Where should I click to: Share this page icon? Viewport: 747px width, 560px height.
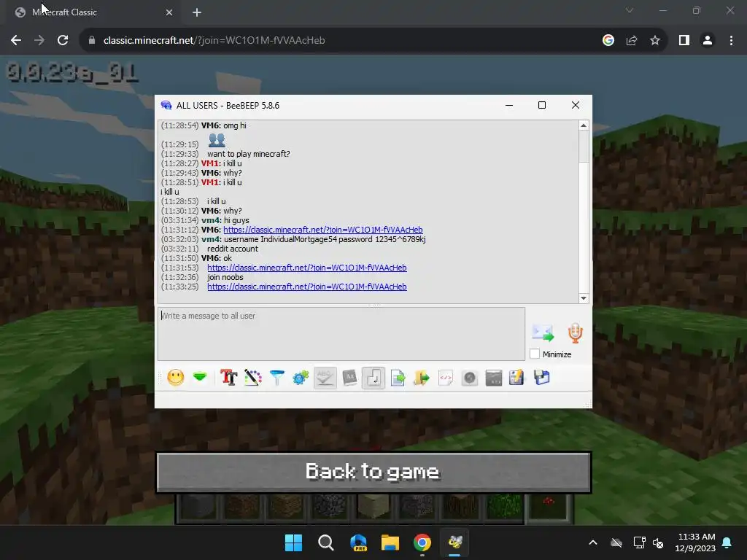click(x=632, y=41)
